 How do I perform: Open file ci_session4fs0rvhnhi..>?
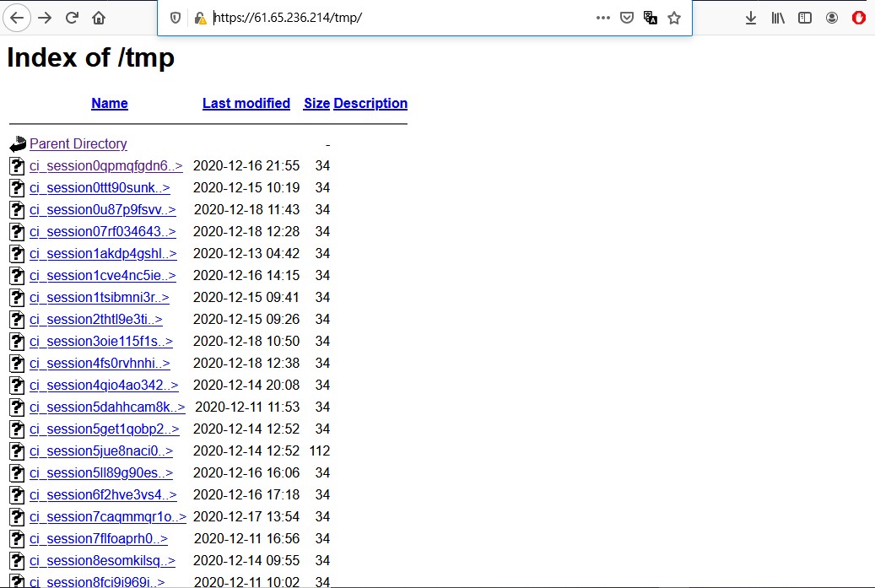[100, 363]
